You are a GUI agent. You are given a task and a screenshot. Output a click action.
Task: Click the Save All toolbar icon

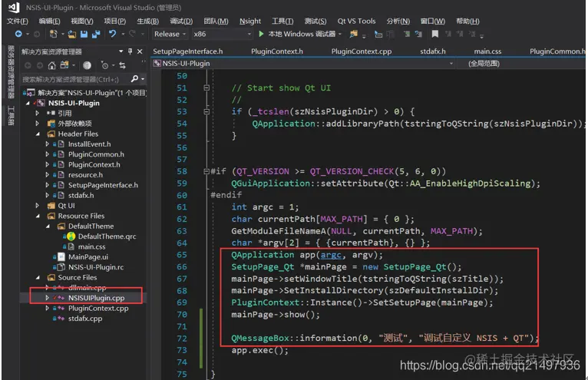coord(97,34)
